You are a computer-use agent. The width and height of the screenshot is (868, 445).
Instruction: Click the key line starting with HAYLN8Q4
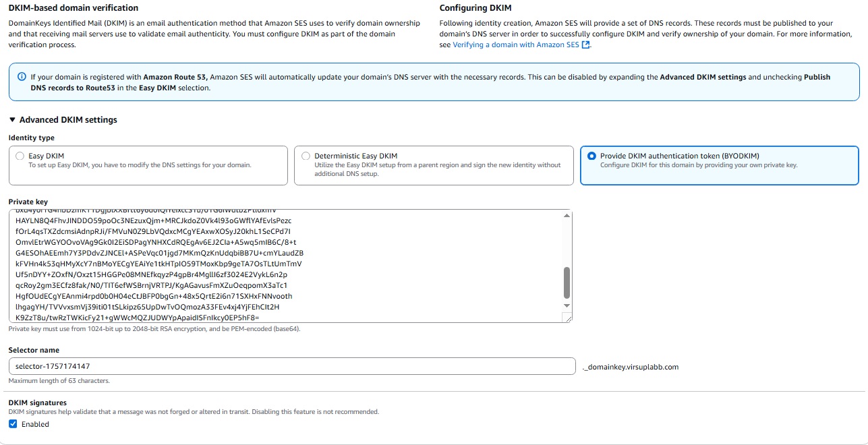coord(154,220)
